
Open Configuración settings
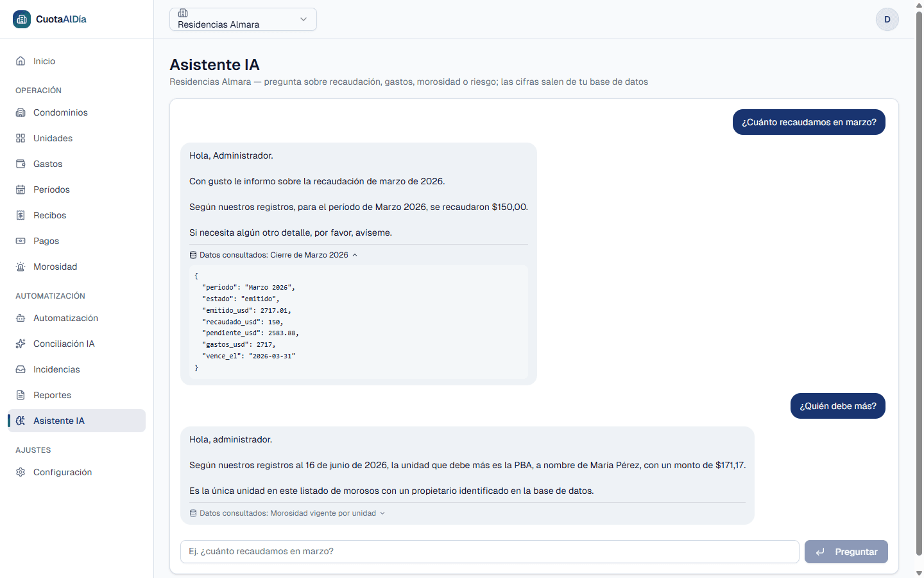pos(76,472)
